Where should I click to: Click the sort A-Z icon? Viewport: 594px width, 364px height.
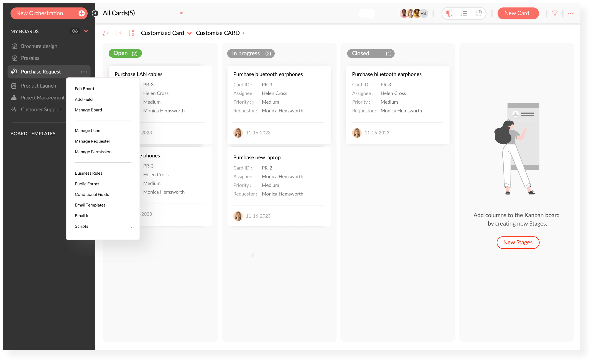pyautogui.click(x=131, y=33)
